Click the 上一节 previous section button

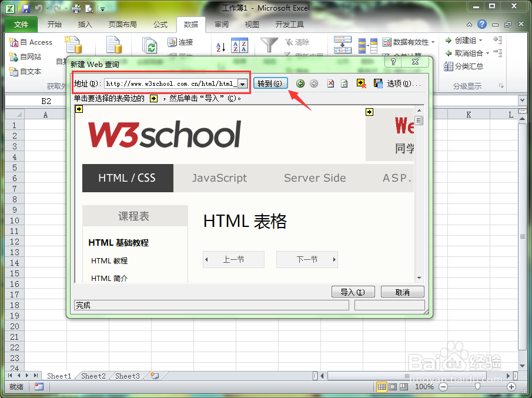pyautogui.click(x=233, y=260)
